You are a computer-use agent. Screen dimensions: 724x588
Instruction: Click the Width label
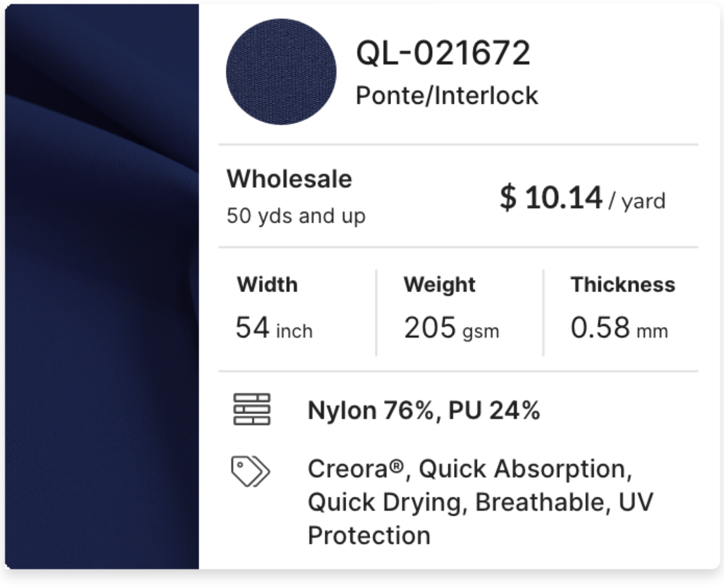coord(267,285)
